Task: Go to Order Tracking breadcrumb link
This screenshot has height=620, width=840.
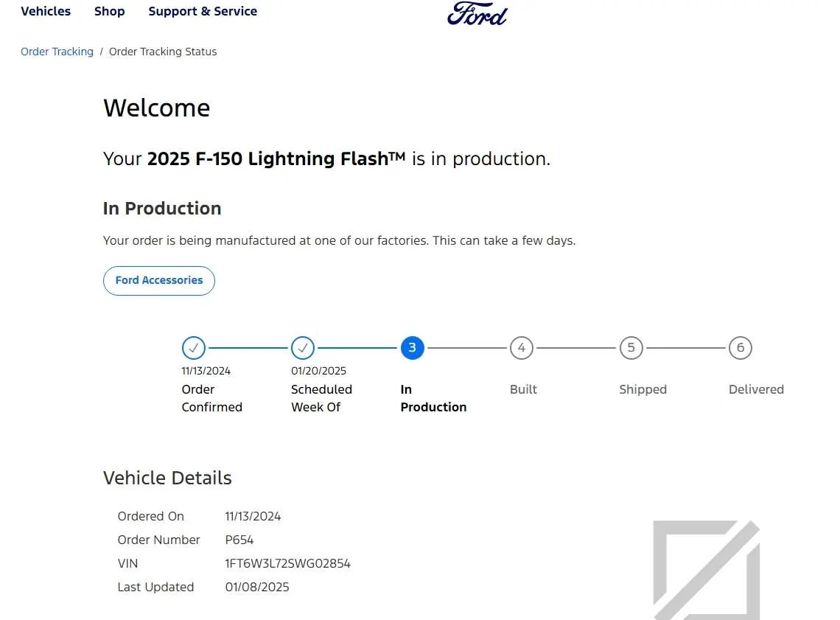Action: (57, 52)
